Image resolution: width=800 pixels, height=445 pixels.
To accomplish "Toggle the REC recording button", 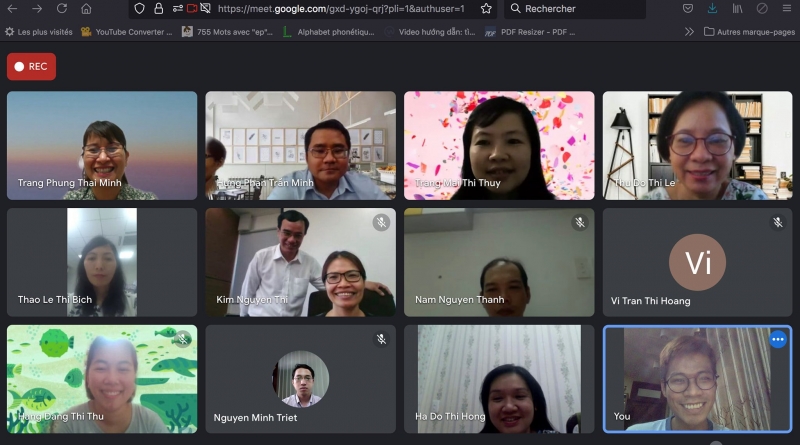I will click(31, 67).
